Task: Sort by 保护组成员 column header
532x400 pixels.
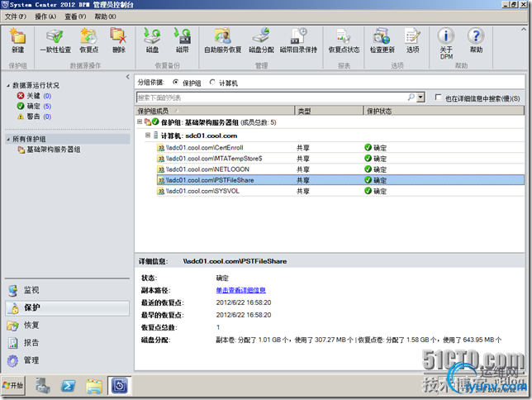Action: click(x=215, y=111)
